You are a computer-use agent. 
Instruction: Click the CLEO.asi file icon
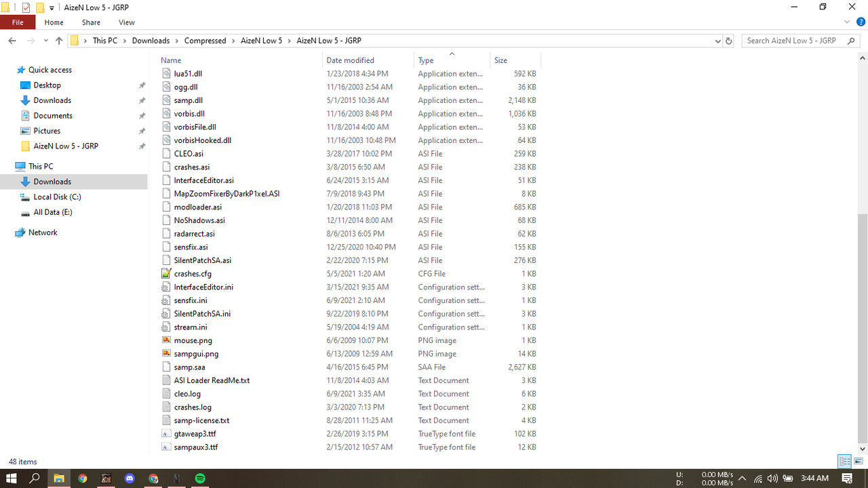coord(167,154)
